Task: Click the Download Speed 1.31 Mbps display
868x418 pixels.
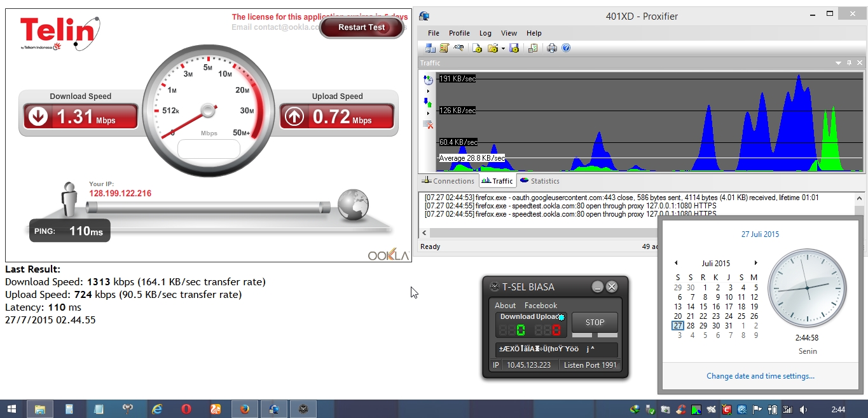Action: 81,117
